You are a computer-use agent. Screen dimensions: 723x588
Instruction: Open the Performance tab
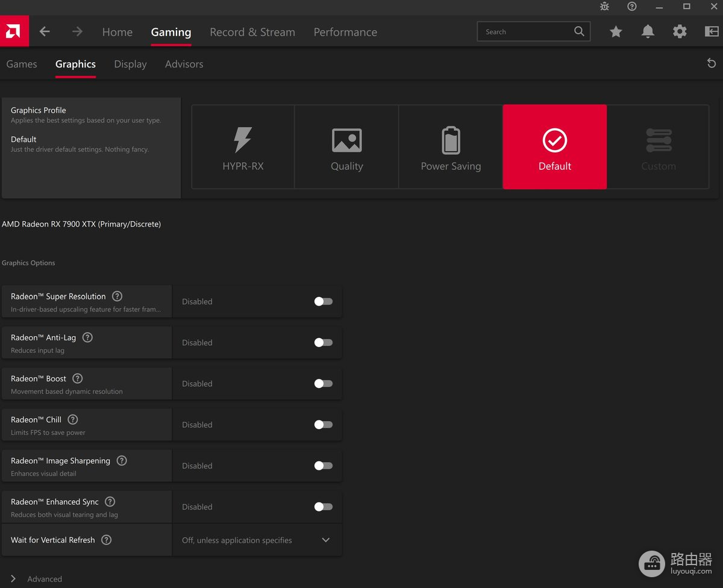coord(345,32)
